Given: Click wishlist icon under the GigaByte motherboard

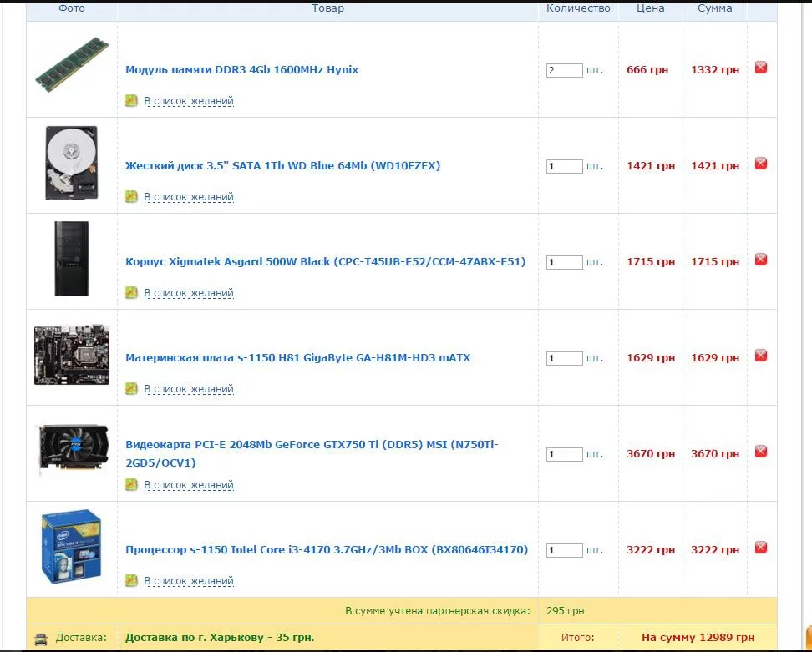Looking at the screenshot, I should pos(131,389).
